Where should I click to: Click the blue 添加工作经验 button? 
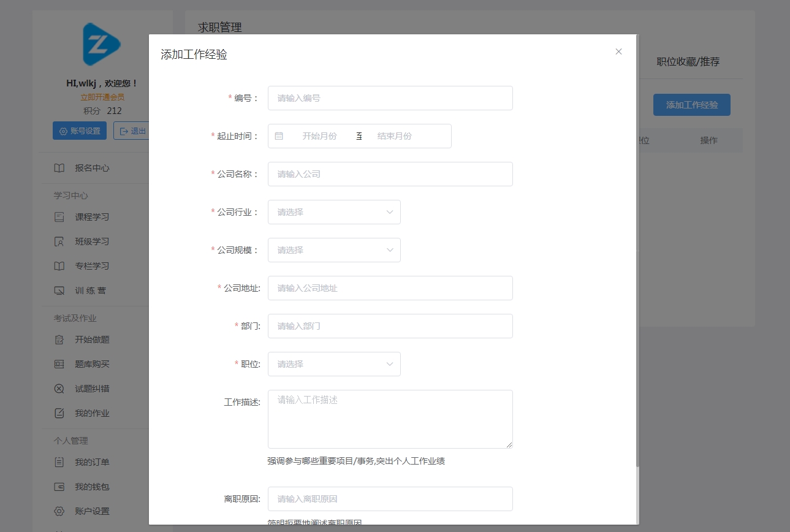(x=692, y=105)
